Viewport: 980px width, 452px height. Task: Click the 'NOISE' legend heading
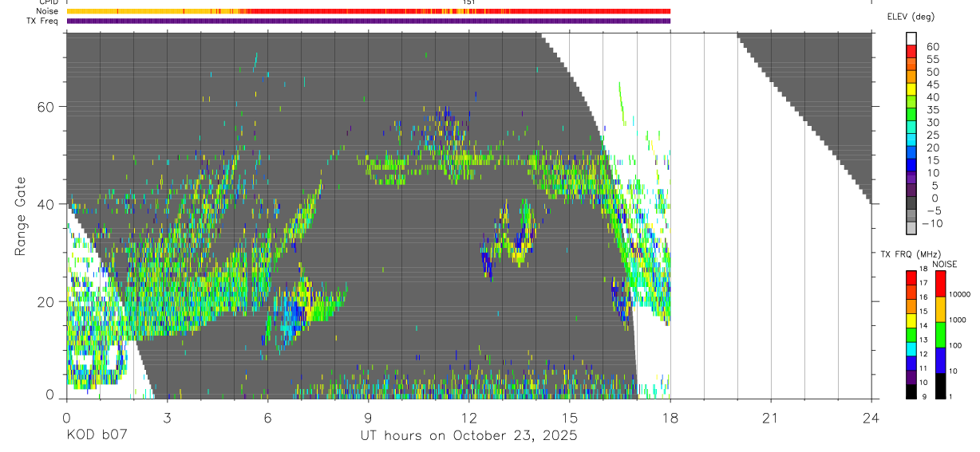coord(944,264)
